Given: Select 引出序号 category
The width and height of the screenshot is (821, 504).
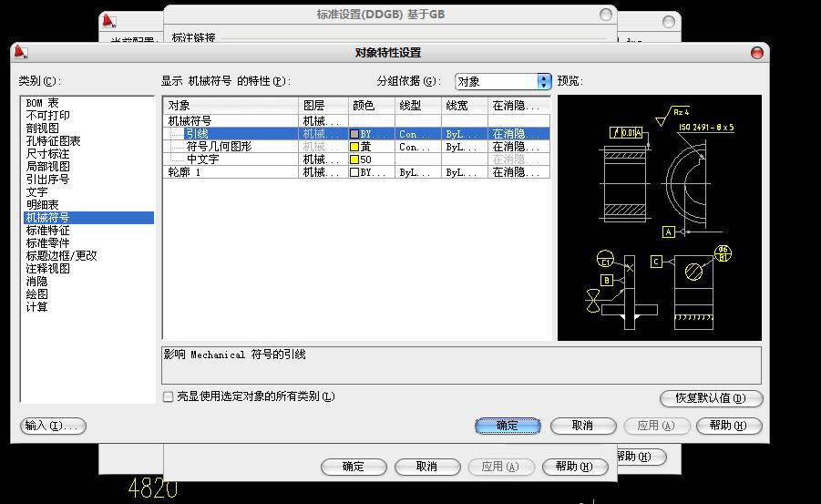Looking at the screenshot, I should pos(47,180).
